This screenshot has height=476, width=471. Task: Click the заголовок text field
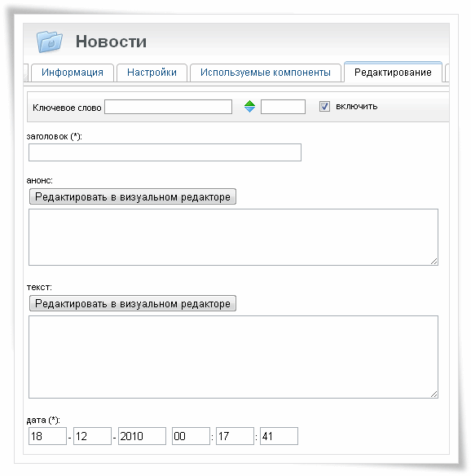[165, 152]
